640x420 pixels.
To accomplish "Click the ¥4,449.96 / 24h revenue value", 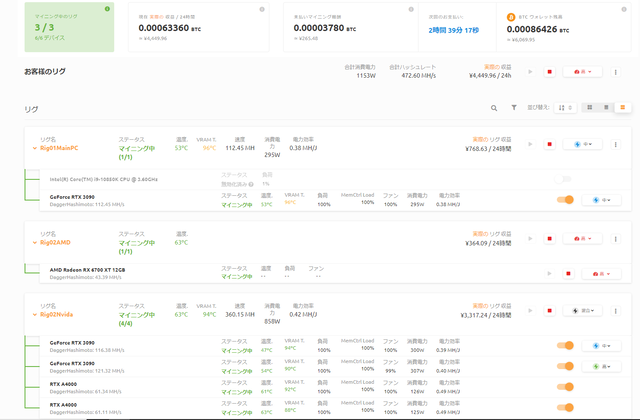I will coord(490,76).
